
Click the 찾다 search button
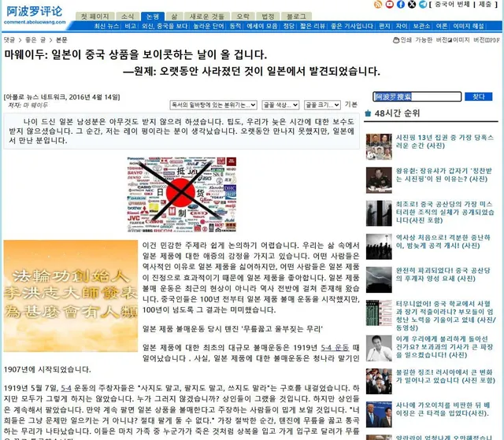point(478,97)
